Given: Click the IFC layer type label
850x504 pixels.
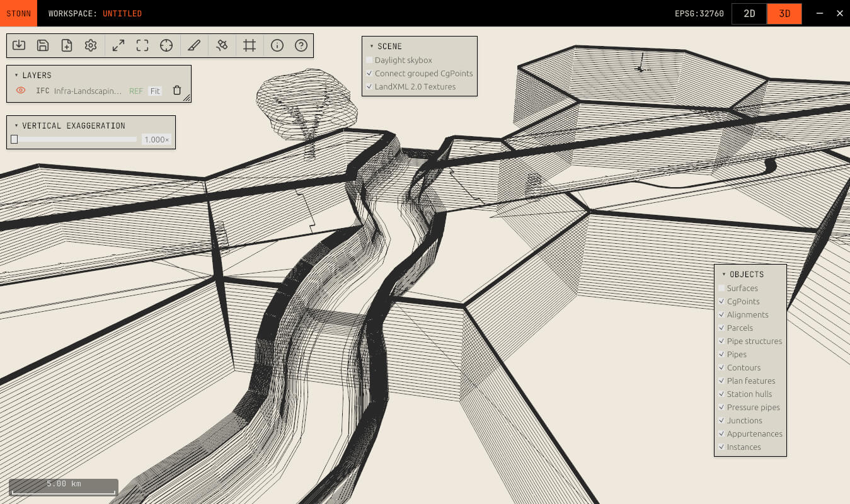Looking at the screenshot, I should tap(42, 91).
